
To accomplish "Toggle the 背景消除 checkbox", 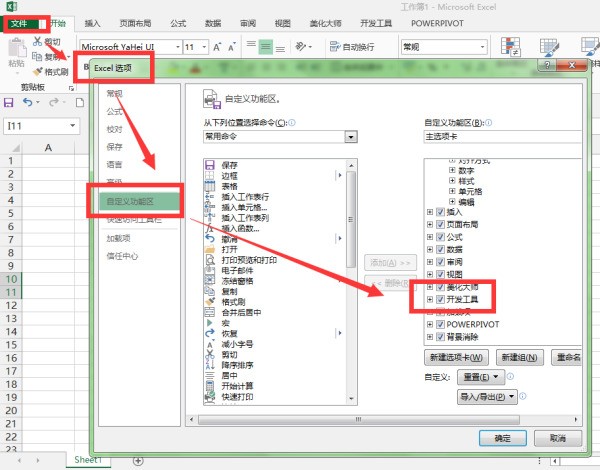I will coord(440,337).
